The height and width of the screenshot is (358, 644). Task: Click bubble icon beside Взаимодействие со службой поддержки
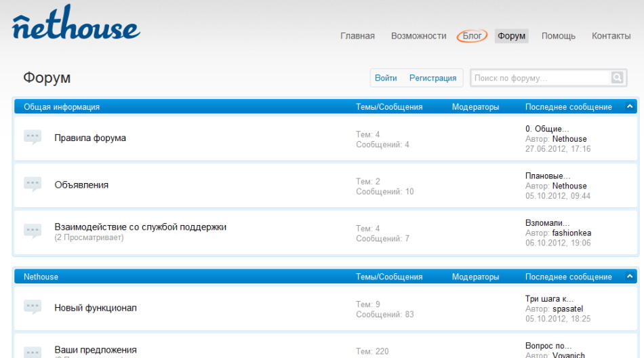[x=33, y=231]
